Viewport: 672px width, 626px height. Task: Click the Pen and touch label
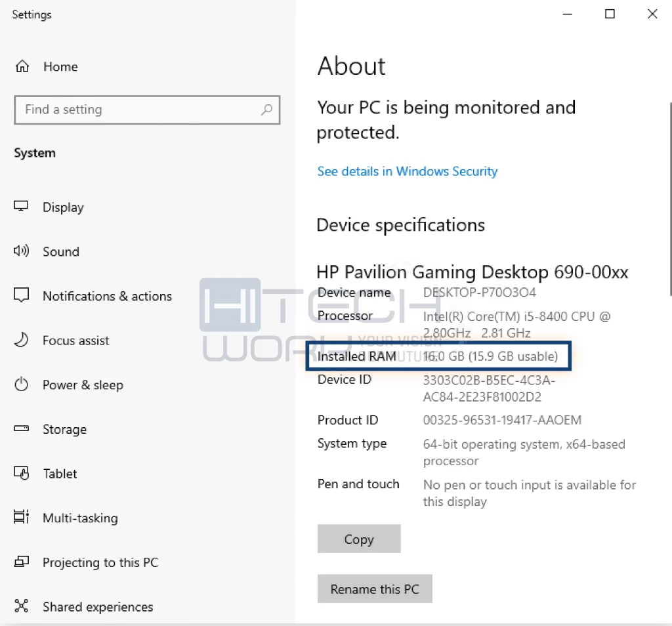coord(358,484)
